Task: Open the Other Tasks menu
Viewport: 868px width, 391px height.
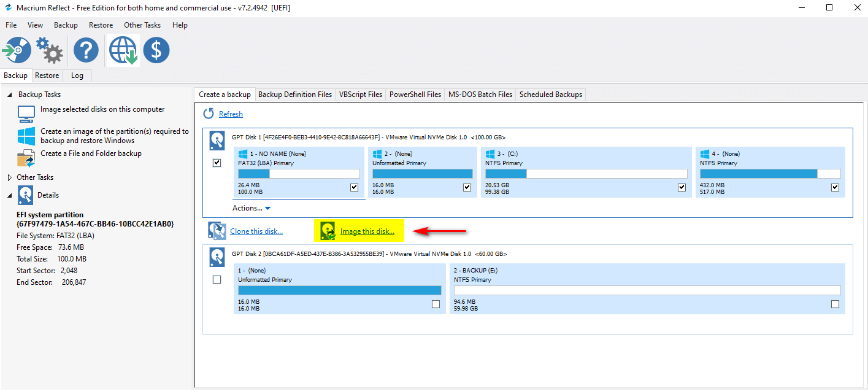Action: coord(142,25)
